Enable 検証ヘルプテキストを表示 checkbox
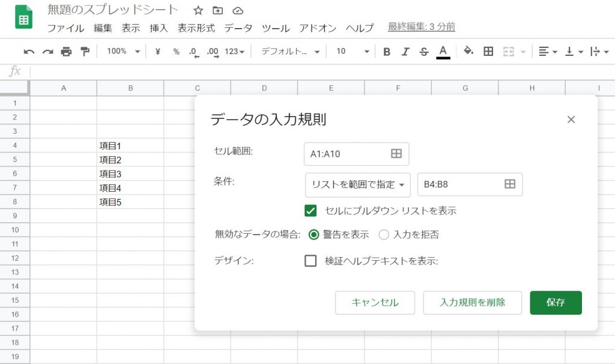615x364 pixels. click(x=311, y=261)
